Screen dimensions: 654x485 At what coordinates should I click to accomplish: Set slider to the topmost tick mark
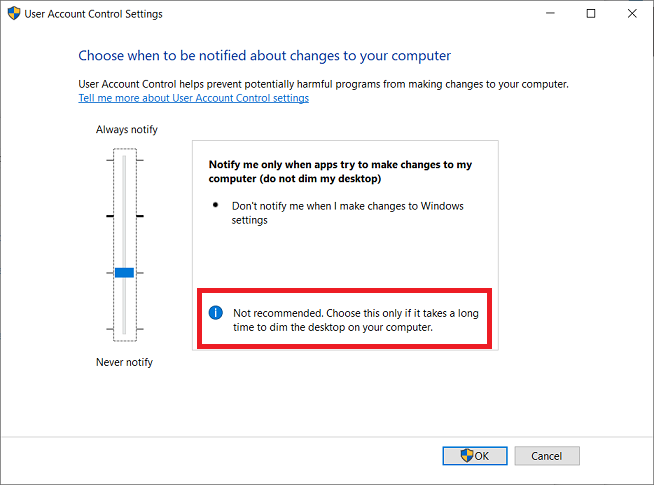tap(124, 159)
